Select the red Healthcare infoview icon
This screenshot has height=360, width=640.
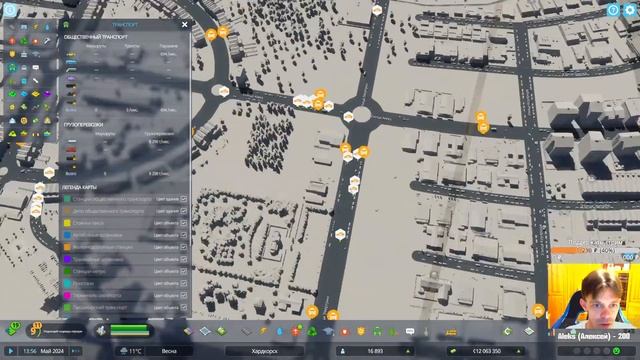(x=12, y=41)
